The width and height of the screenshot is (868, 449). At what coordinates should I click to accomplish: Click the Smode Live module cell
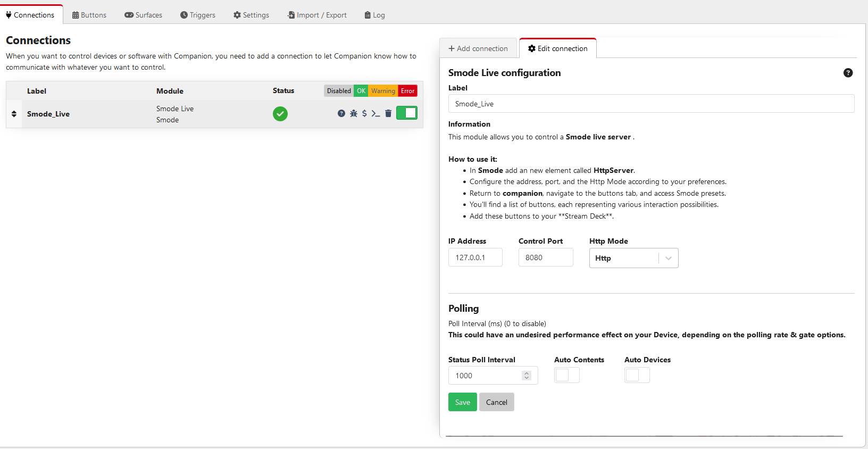point(175,114)
